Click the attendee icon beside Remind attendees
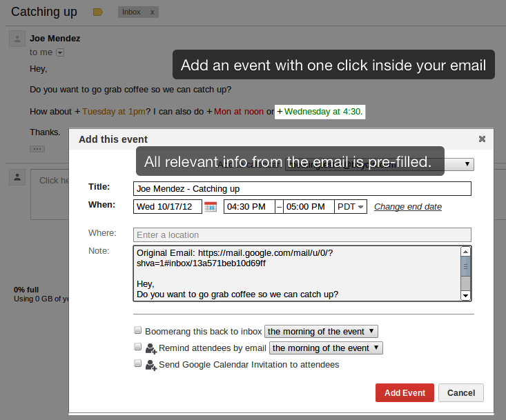 [x=150, y=348]
